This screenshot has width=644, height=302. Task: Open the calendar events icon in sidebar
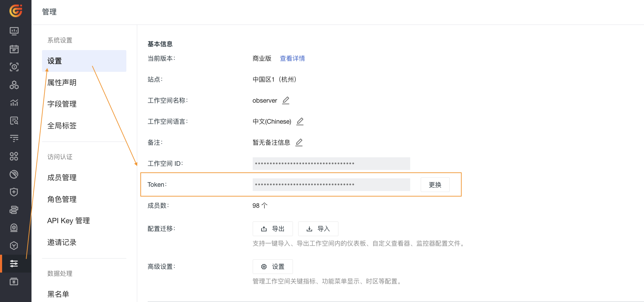click(14, 49)
